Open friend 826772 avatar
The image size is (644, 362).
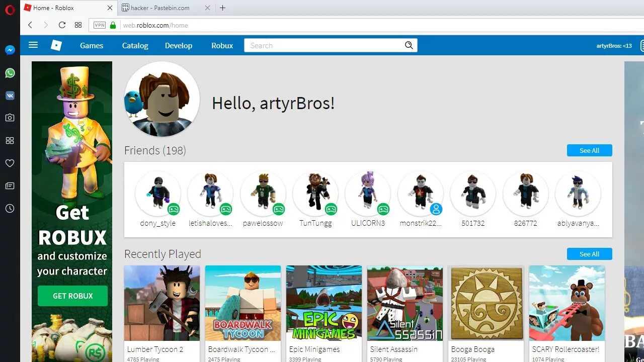[x=525, y=194]
